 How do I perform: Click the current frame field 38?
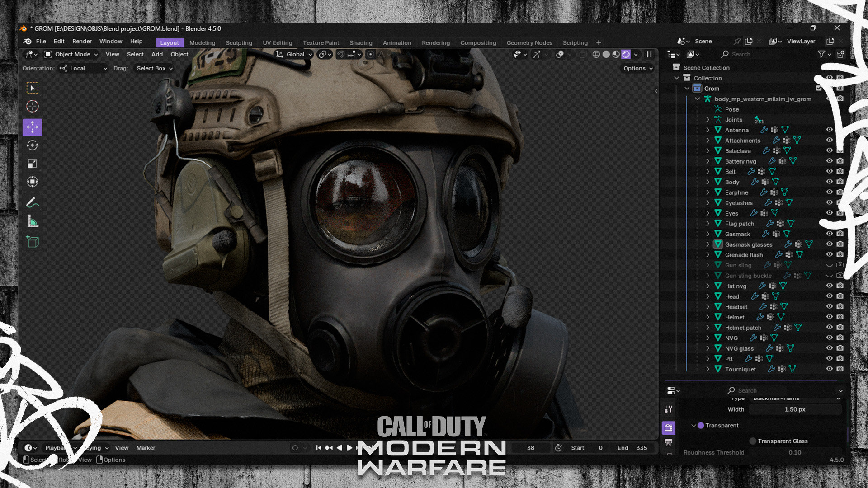530,448
